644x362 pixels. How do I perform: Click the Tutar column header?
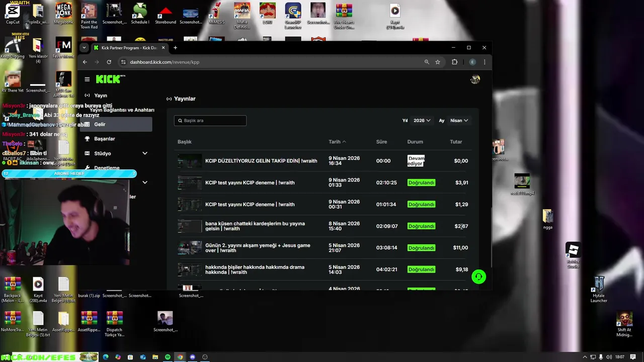click(x=456, y=142)
